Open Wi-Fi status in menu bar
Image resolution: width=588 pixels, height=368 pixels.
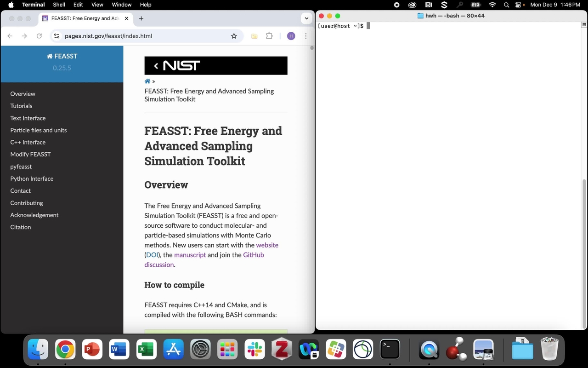492,5
